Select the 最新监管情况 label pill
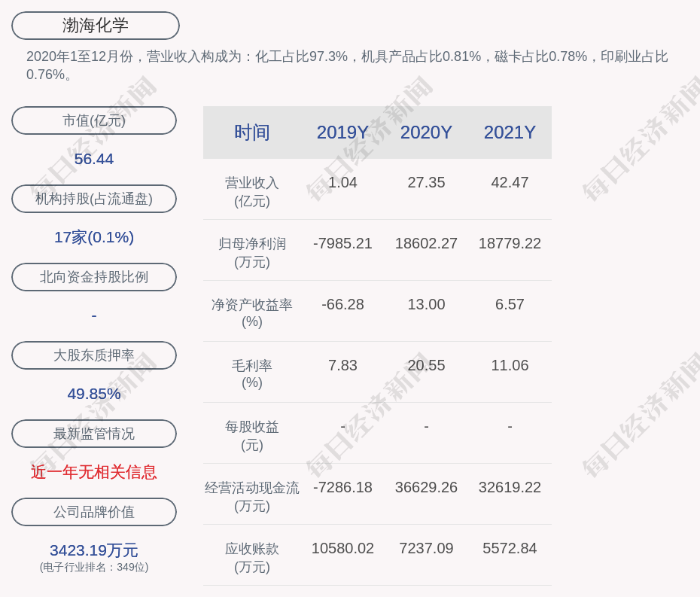This screenshot has height=597, width=700. pos(94,434)
